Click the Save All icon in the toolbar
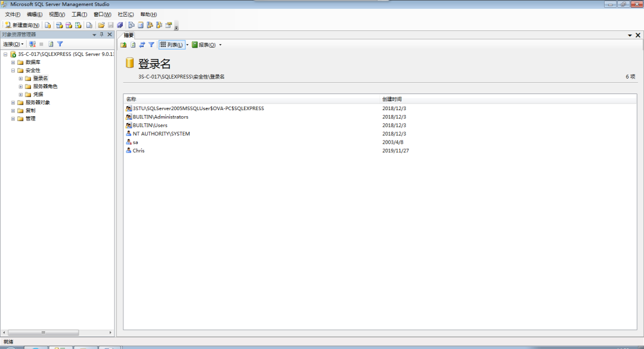 tap(120, 25)
